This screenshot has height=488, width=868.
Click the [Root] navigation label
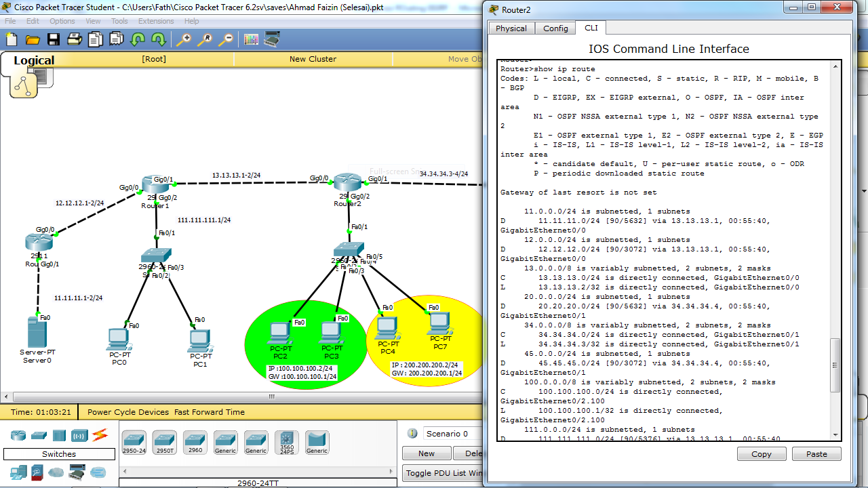tap(154, 59)
